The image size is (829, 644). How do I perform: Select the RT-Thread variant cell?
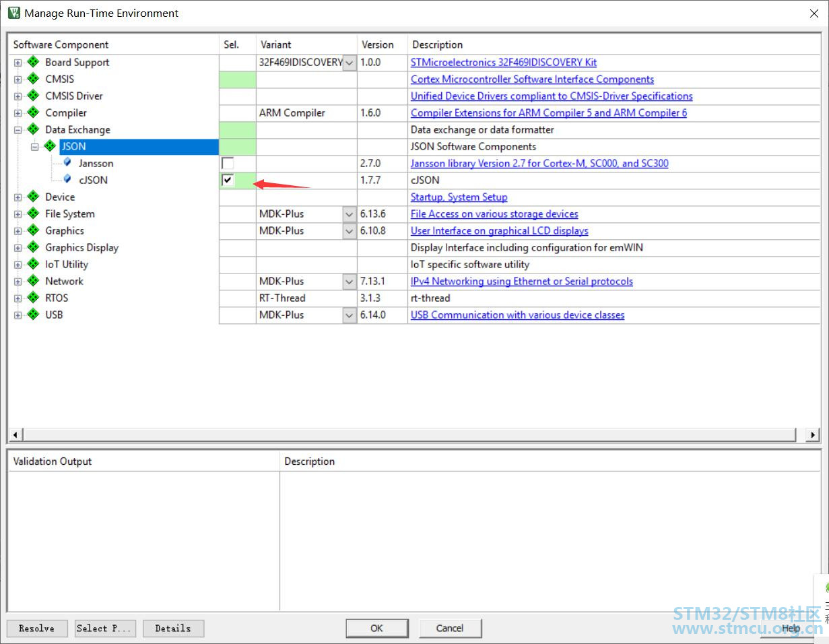306,298
